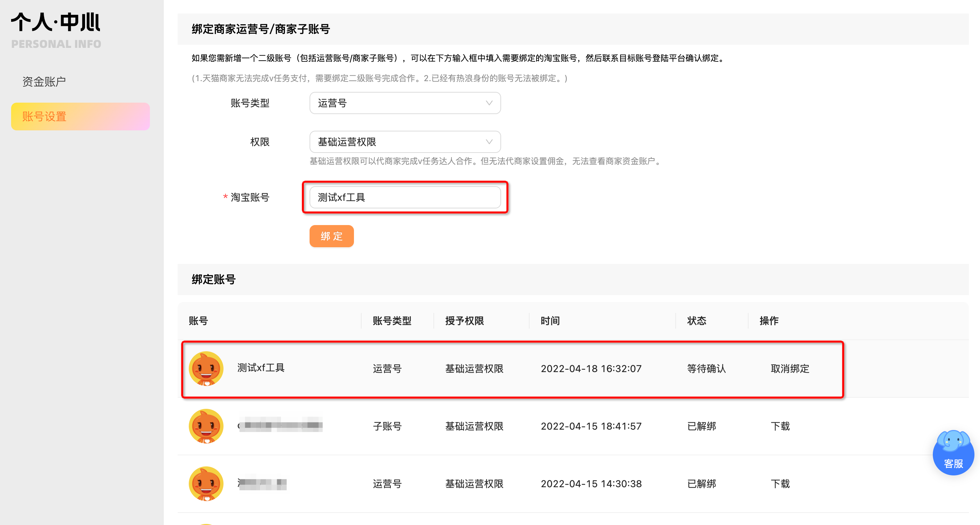Click 已解绑 status in the 14:30:38 row

(702, 484)
